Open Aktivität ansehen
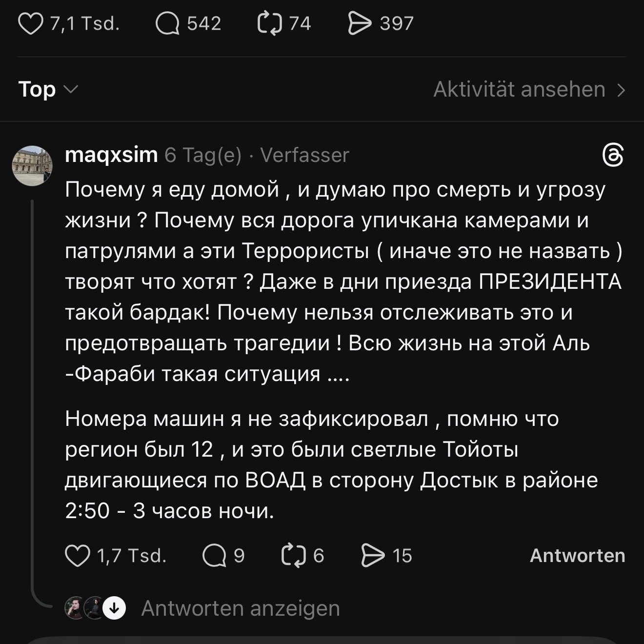Viewport: 644px width, 644px height. click(x=519, y=90)
